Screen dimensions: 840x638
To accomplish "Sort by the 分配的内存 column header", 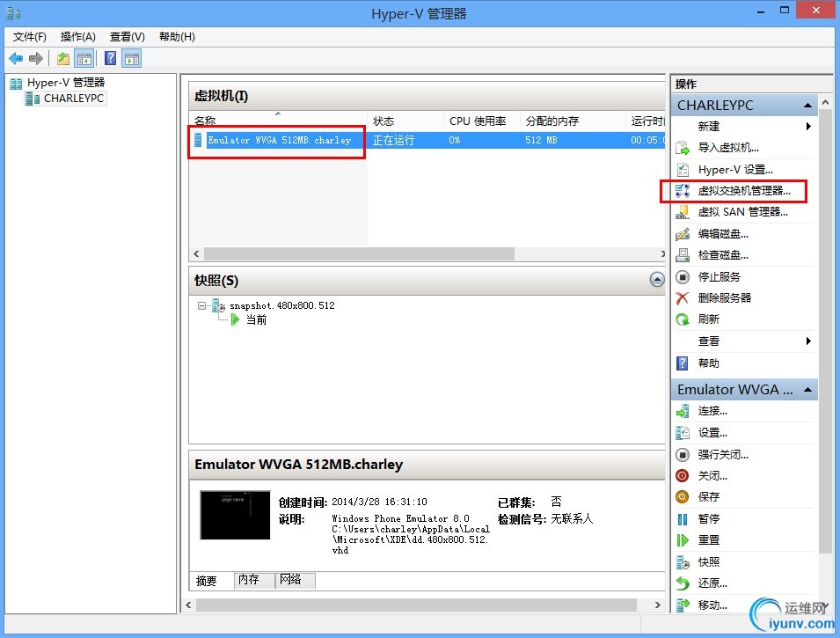I will pos(572,121).
